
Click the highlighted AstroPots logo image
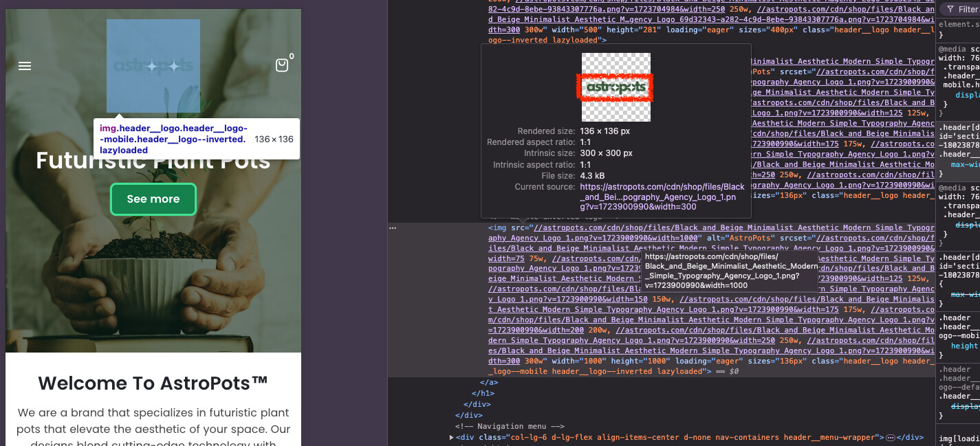pyautogui.click(x=153, y=66)
